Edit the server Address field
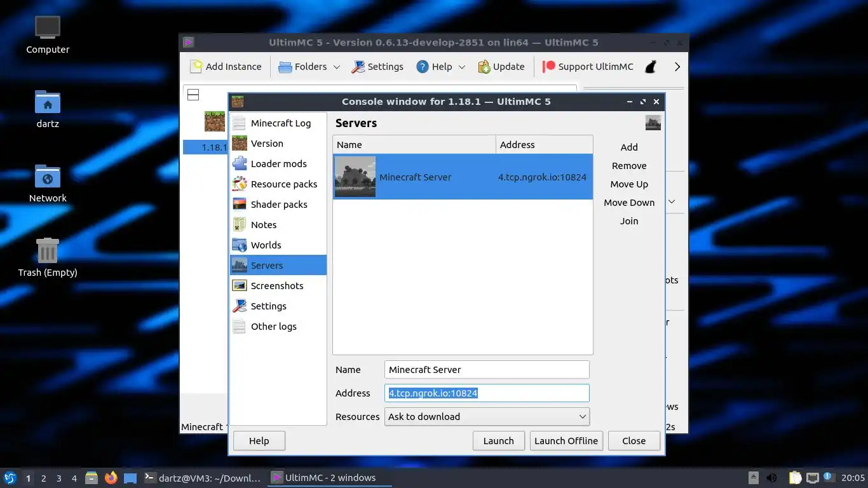This screenshot has width=868, height=488. [487, 393]
